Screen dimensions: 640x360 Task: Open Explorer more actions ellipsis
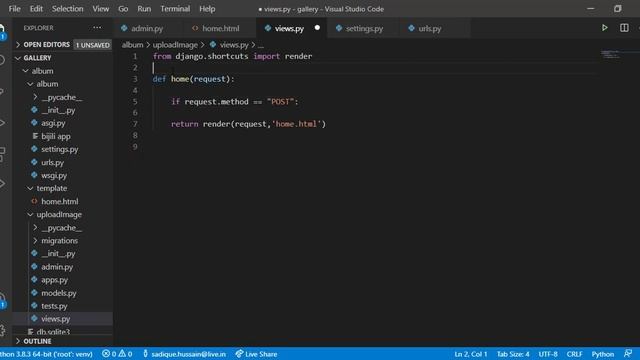click(97, 28)
